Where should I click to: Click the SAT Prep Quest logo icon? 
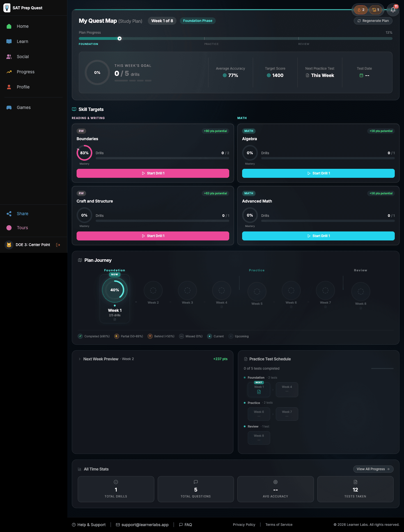coord(7,8)
